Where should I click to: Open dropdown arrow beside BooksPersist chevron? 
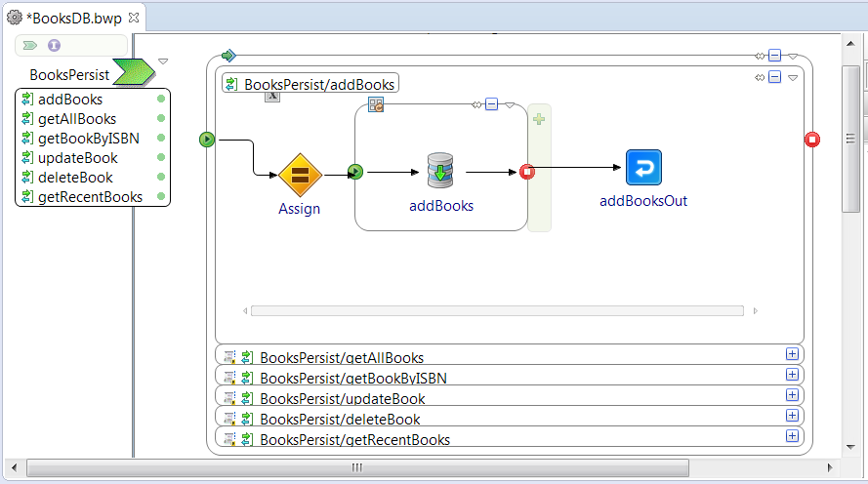coord(163,61)
